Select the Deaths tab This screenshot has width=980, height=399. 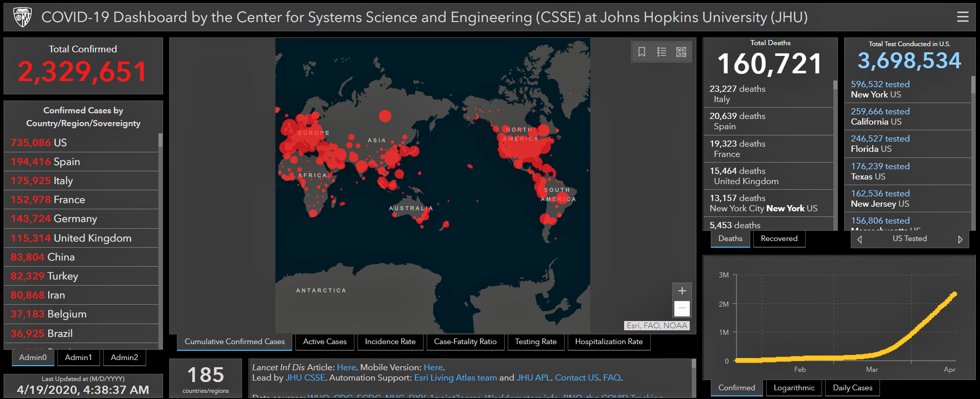(x=730, y=238)
